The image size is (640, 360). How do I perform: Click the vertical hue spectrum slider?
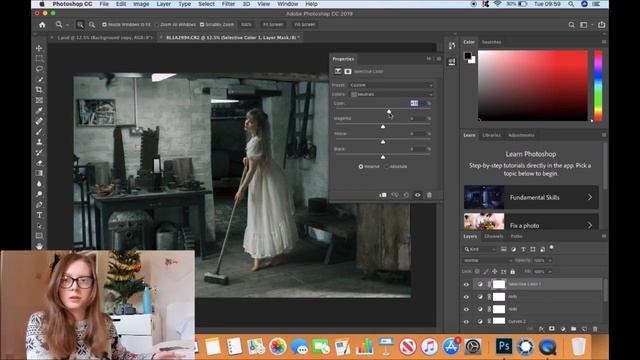[x=598, y=86]
